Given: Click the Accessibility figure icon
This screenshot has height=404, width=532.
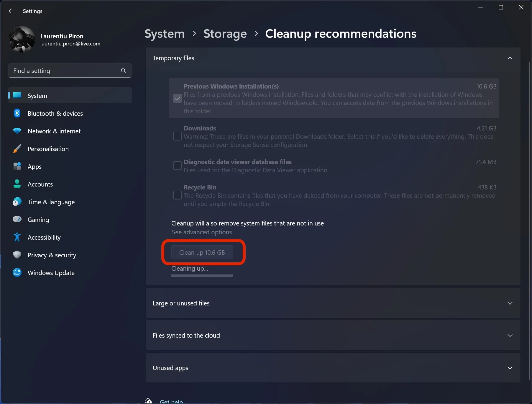Looking at the screenshot, I should [17, 237].
